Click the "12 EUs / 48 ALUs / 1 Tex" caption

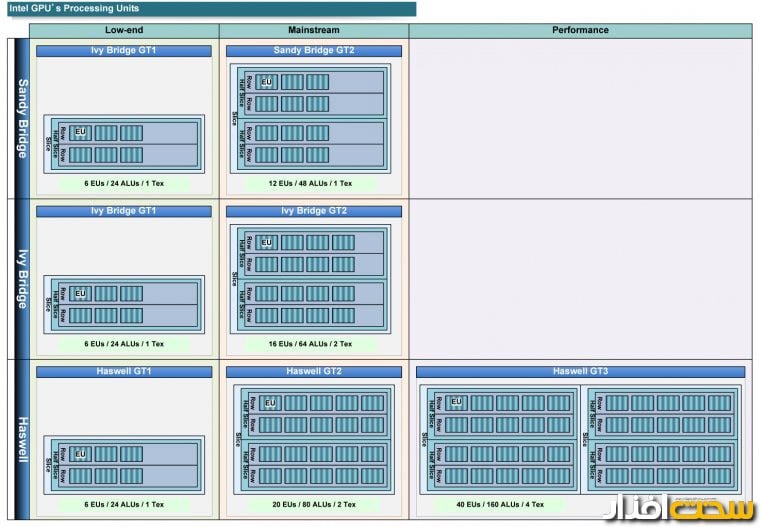310,183
